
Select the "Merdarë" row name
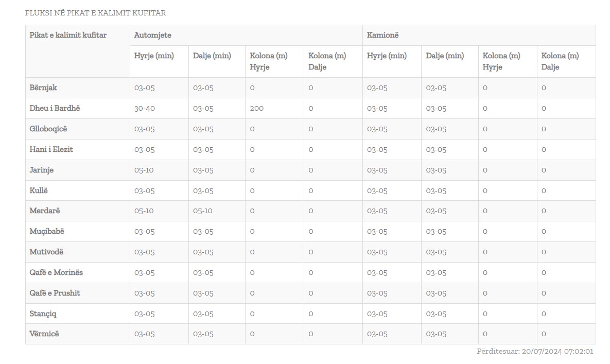pos(45,211)
